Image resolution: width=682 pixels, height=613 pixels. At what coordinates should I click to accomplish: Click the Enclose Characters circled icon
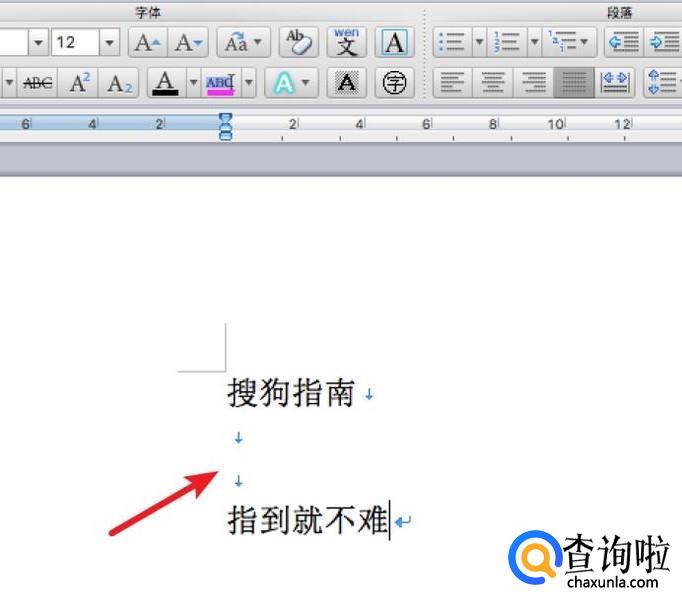tap(394, 82)
